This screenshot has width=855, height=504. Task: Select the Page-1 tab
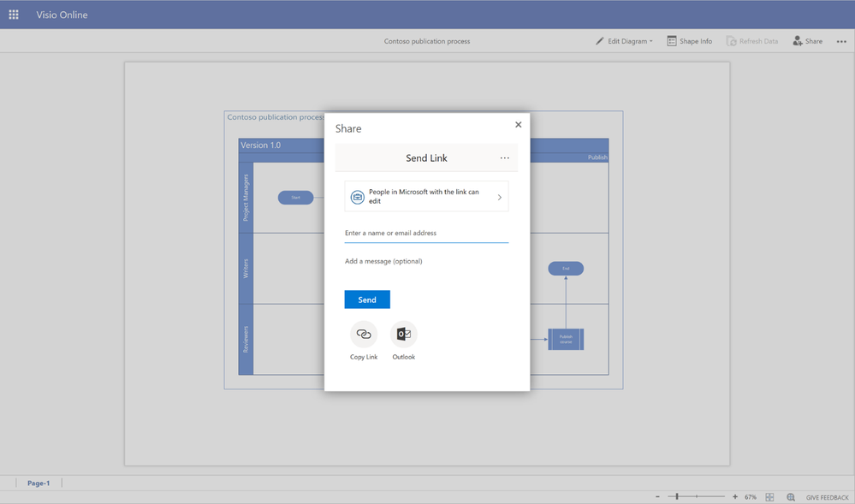[x=39, y=483]
